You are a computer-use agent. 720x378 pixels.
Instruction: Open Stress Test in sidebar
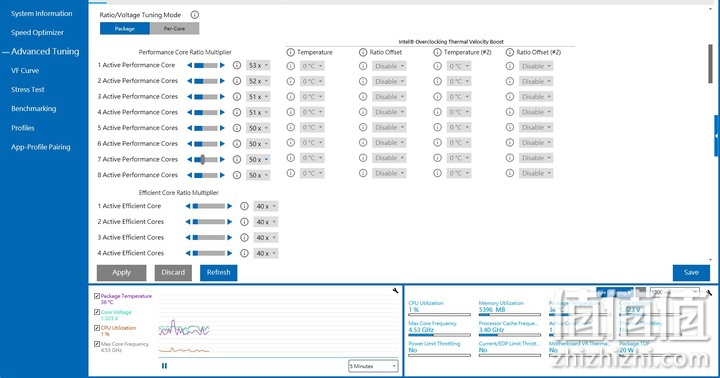(x=28, y=90)
